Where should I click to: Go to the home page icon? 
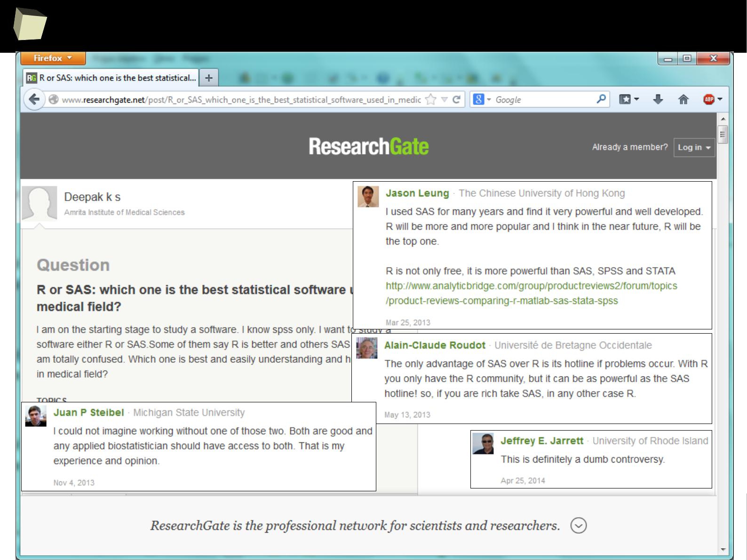pyautogui.click(x=683, y=99)
